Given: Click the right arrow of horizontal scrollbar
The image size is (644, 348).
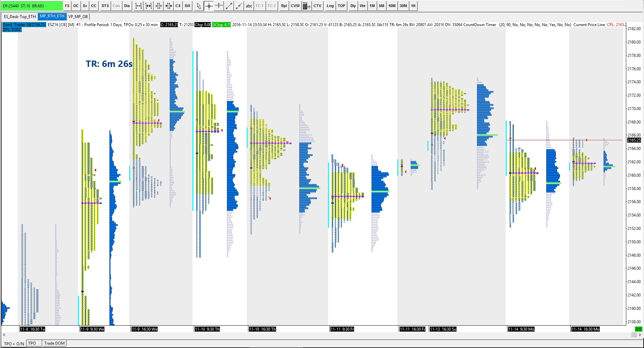Looking at the screenshot, I should [640, 335].
